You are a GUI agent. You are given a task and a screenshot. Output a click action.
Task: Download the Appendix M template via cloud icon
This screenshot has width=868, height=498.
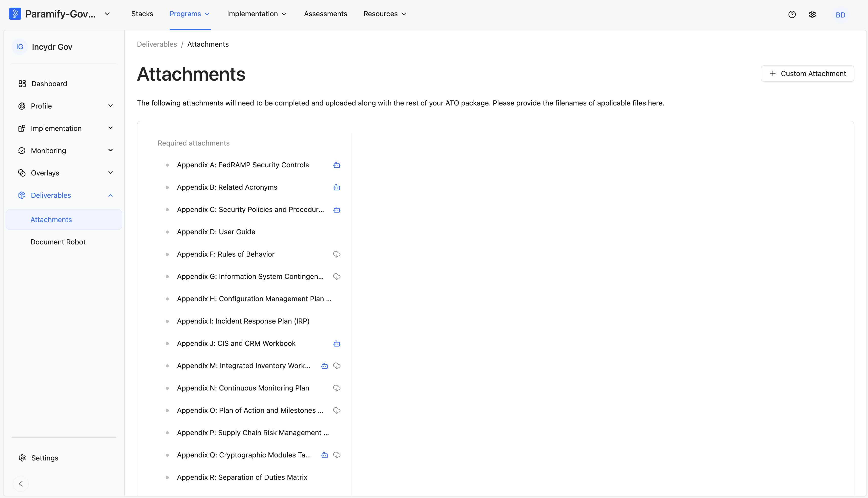click(337, 366)
